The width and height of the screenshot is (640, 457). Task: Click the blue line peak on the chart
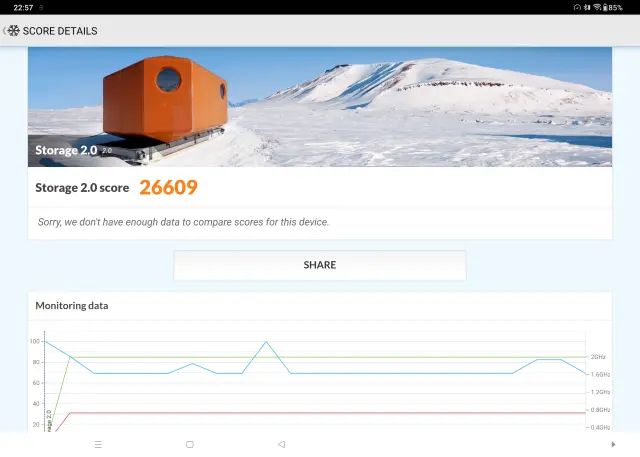click(x=266, y=342)
